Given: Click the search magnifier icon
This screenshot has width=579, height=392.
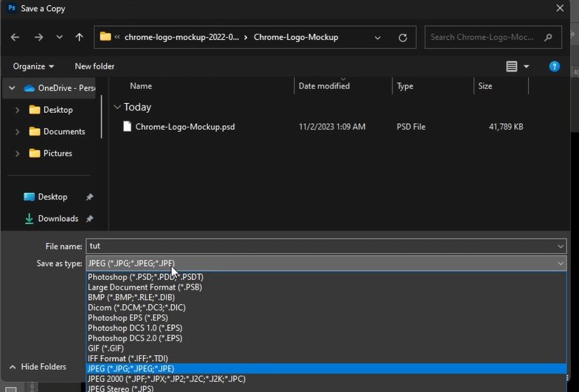Looking at the screenshot, I should [x=548, y=38].
